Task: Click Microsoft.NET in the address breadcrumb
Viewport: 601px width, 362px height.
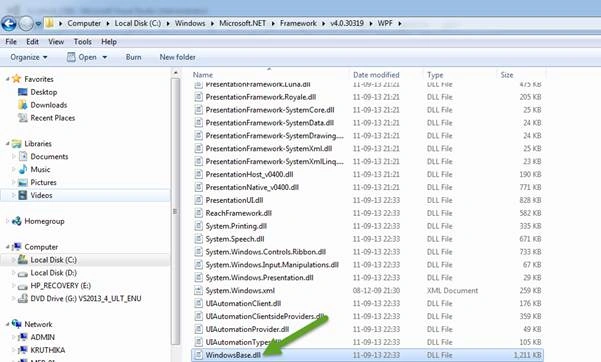Action: [242, 23]
